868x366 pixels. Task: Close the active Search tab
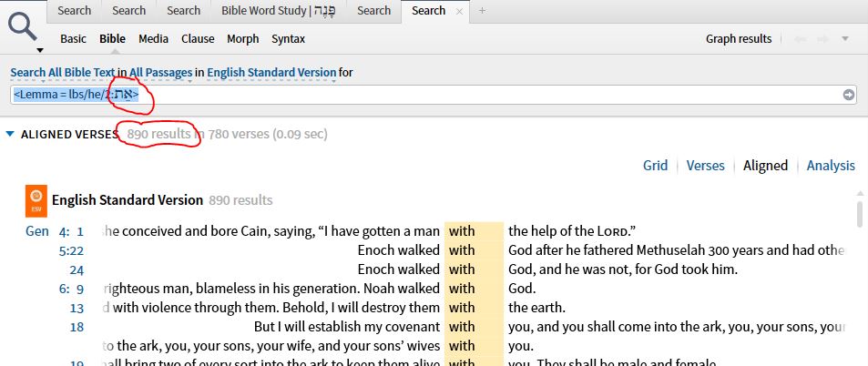pyautogui.click(x=460, y=11)
